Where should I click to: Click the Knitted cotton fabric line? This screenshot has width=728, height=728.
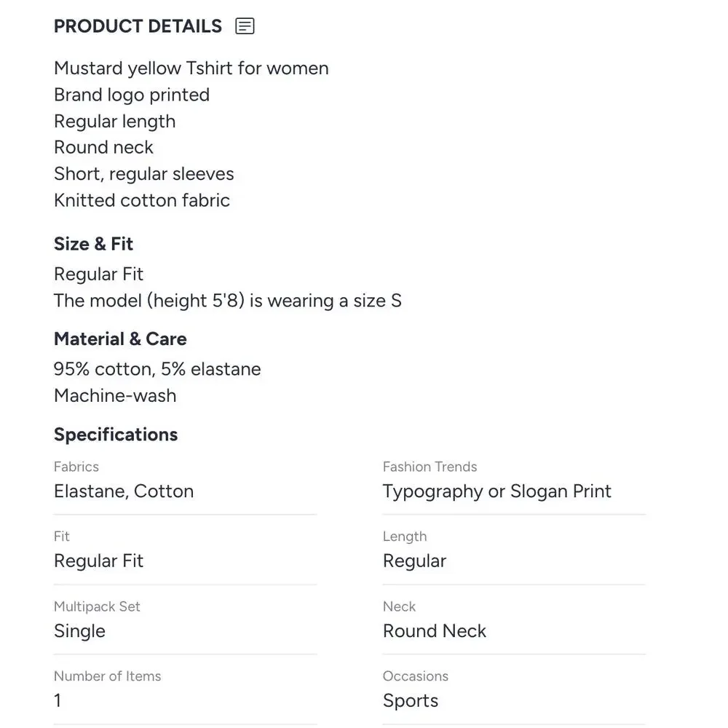pyautogui.click(x=142, y=201)
